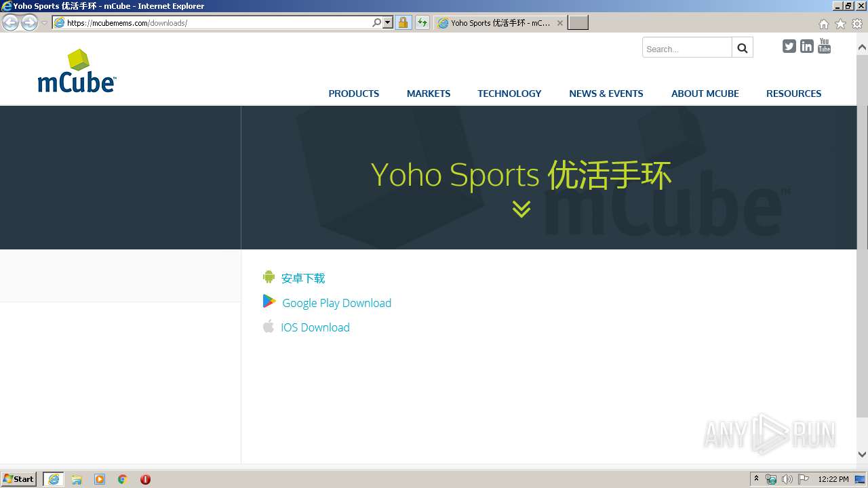Open mCube YouTube channel icon
Viewport: 868px width, 488px height.
coord(824,46)
